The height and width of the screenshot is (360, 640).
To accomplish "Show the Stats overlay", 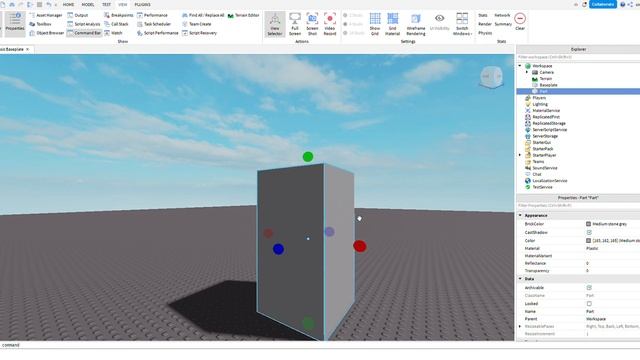I will coord(483,15).
